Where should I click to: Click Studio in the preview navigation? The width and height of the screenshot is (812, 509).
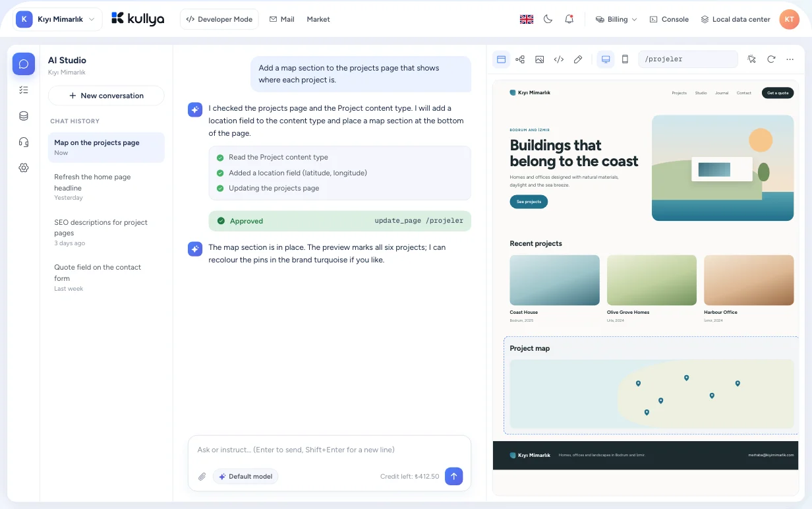click(701, 93)
